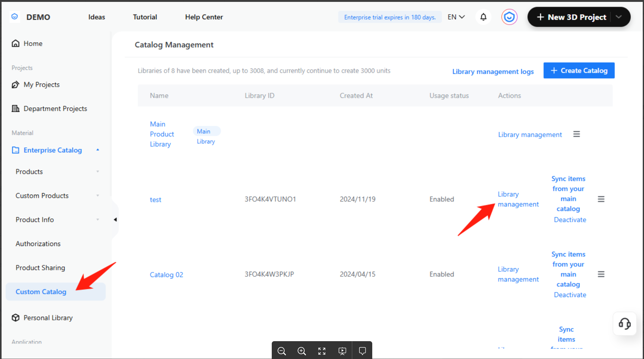Click the customer support headset icon
The image size is (644, 359).
click(x=624, y=324)
